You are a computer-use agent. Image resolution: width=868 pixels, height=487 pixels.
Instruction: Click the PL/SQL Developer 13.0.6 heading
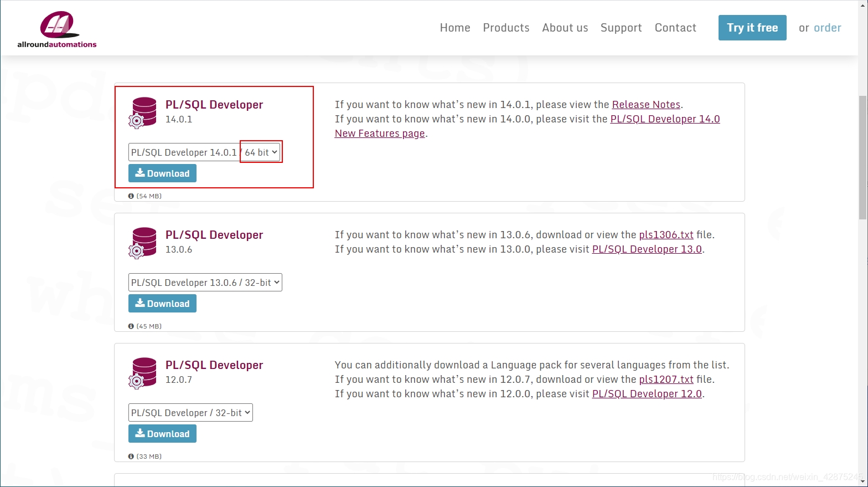click(214, 235)
